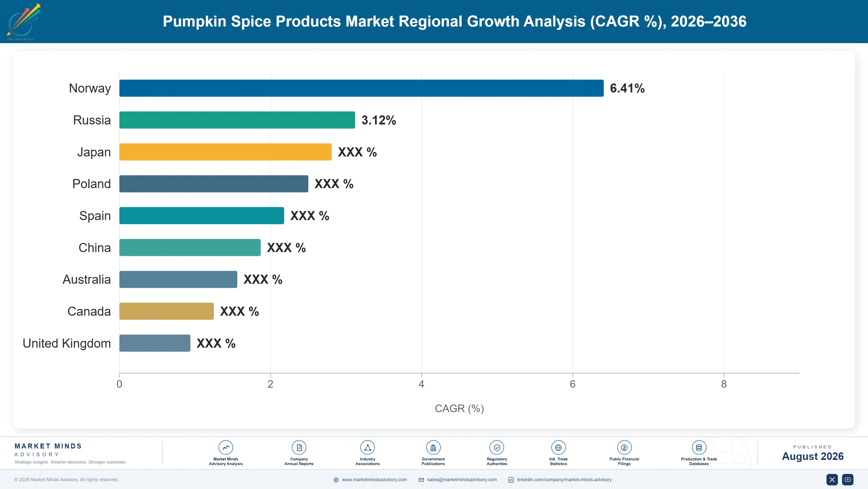The height and width of the screenshot is (489, 868).
Task: Click the Canada bar
Action: [166, 311]
